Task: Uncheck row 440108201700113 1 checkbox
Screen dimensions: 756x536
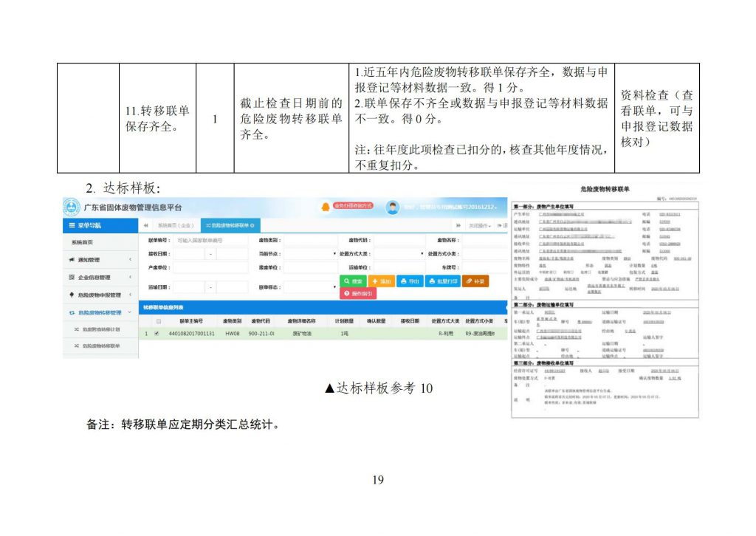Action: point(157,333)
